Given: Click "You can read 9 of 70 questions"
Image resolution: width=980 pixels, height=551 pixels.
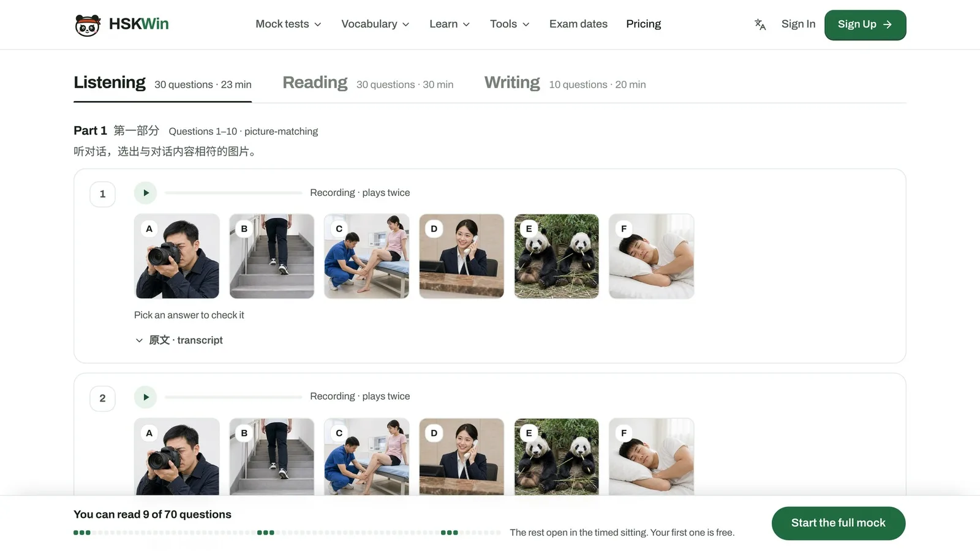Looking at the screenshot, I should (x=153, y=515).
